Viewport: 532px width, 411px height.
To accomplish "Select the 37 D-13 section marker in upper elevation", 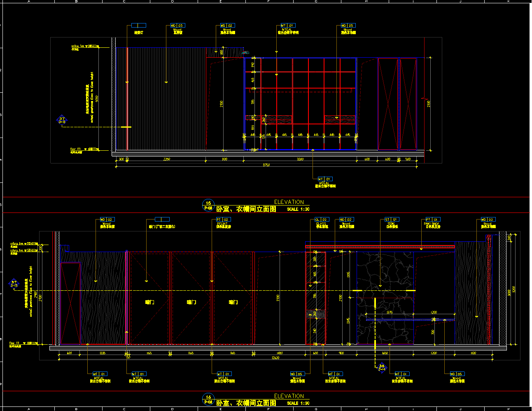I will click(x=62, y=120).
